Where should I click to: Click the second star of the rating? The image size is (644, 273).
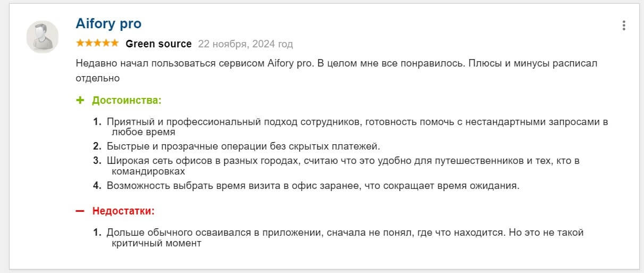click(x=89, y=43)
